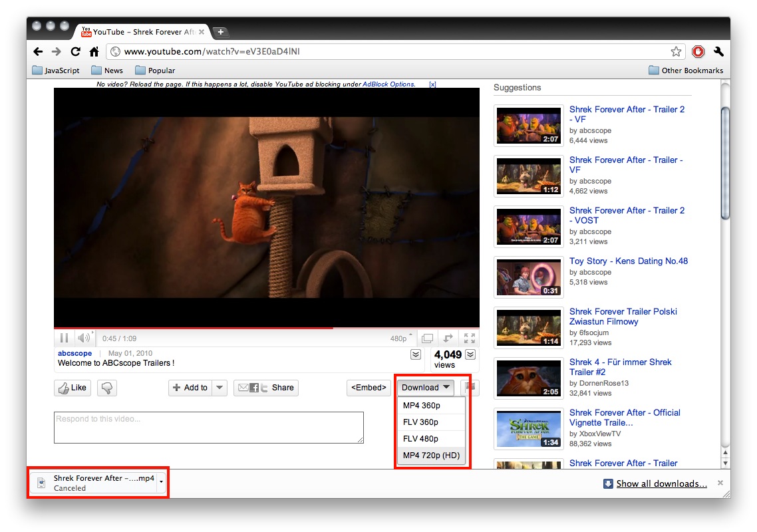The image size is (757, 532).
Task: Bookmark this page with the star icon
Action: (x=676, y=52)
